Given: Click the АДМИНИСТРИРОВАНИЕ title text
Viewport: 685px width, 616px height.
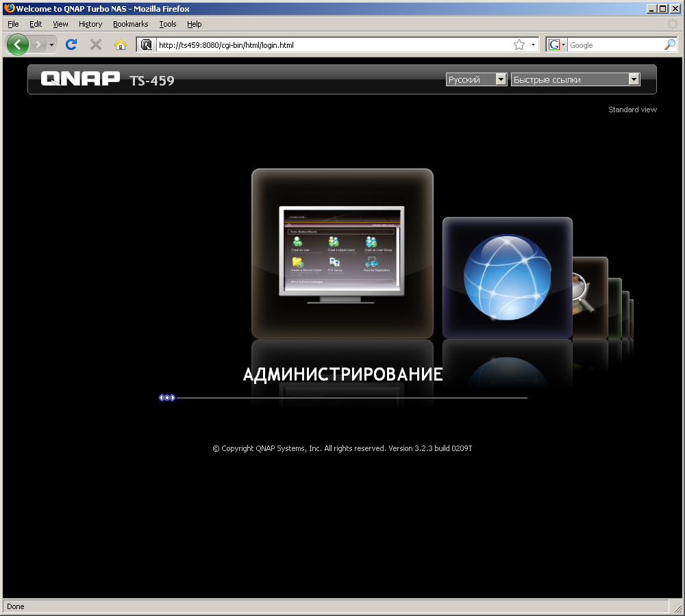Looking at the screenshot, I should click(343, 374).
